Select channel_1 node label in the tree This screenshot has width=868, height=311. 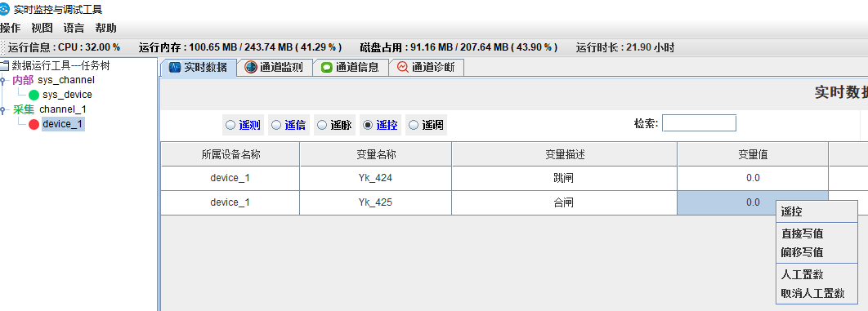coord(63,109)
